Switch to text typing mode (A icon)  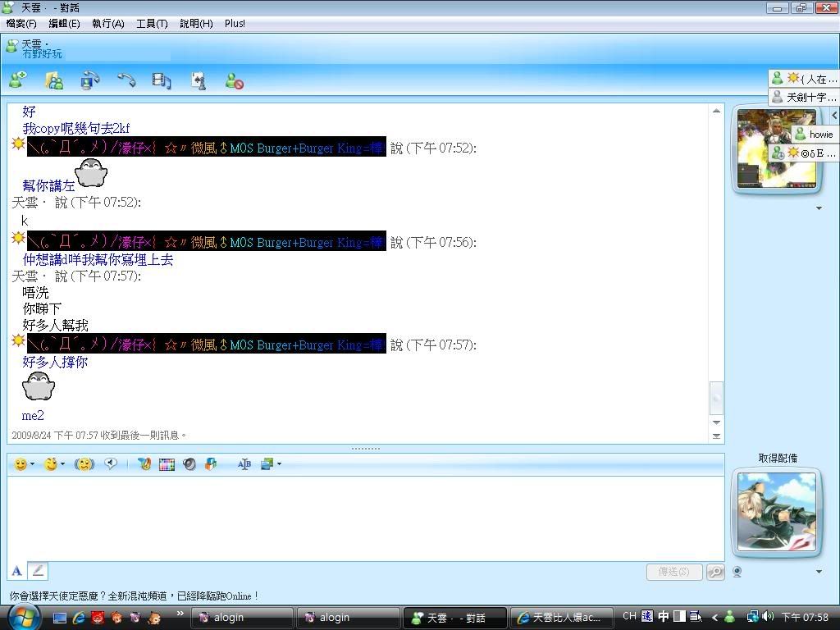coord(16,571)
